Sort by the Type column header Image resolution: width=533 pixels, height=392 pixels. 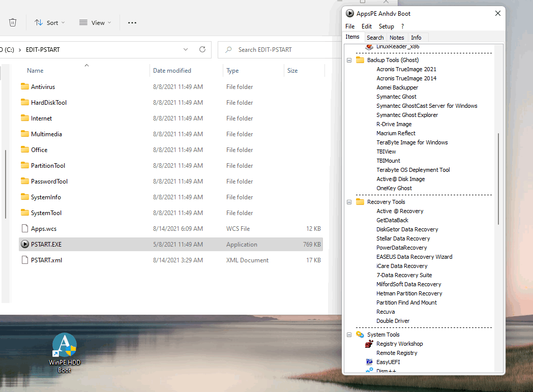(232, 71)
